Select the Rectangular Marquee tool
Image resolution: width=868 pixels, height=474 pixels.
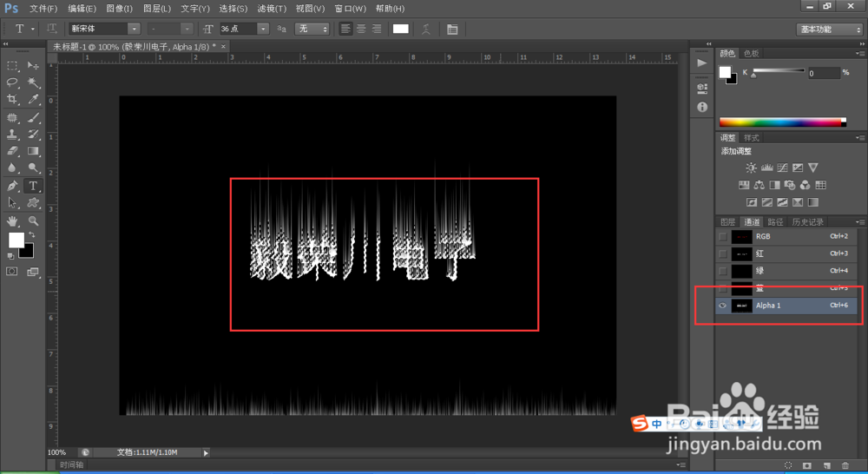coord(12,66)
